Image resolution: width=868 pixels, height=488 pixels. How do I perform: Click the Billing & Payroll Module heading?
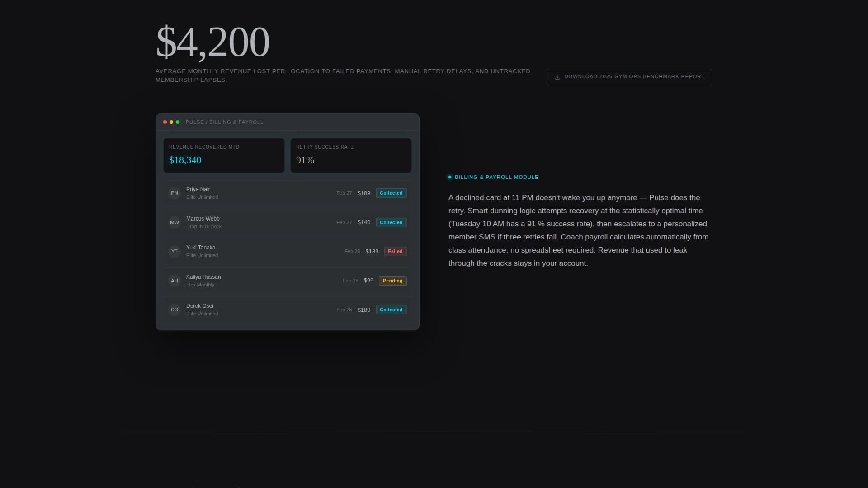496,177
